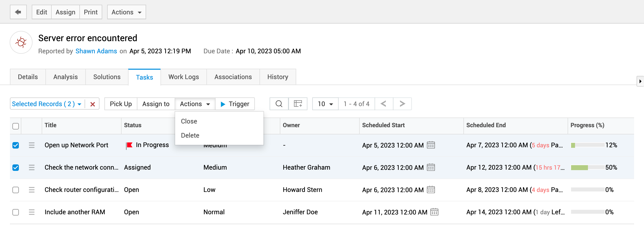Uncheck the Open up Network Port task
Screen dimensions: 644x245
[x=16, y=145]
